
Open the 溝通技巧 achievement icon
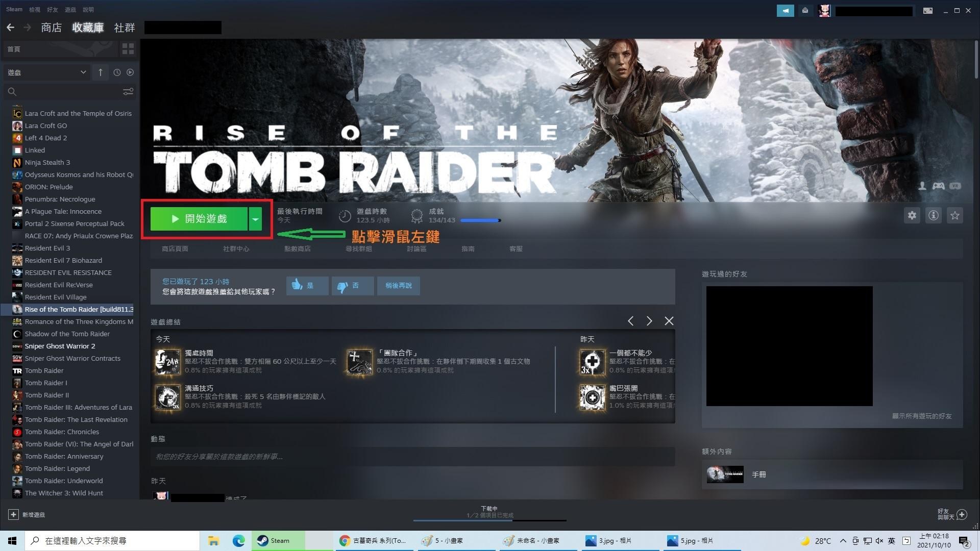click(x=168, y=397)
